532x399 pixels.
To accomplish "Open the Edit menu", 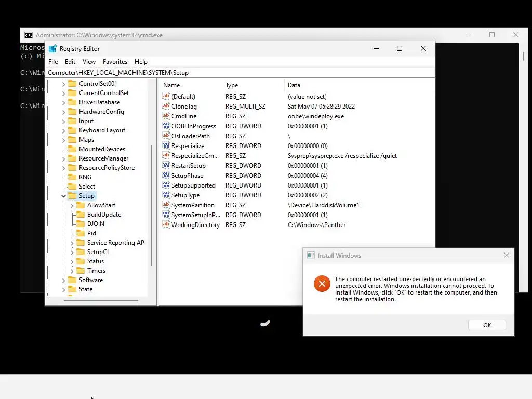I will (x=70, y=62).
